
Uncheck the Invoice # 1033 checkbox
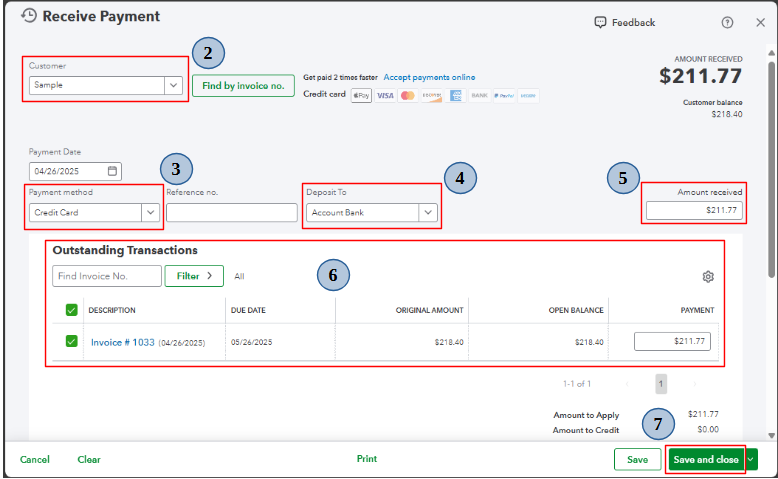click(x=71, y=341)
